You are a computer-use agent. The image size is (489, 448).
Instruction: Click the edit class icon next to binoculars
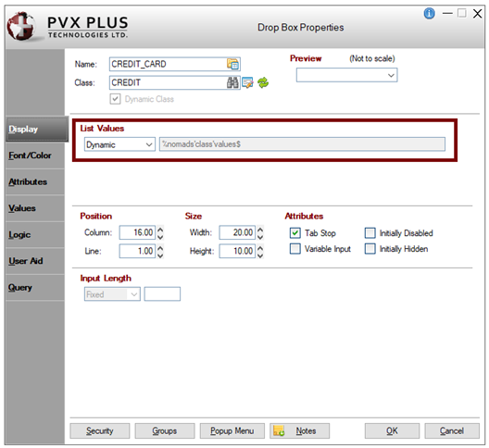pos(247,82)
